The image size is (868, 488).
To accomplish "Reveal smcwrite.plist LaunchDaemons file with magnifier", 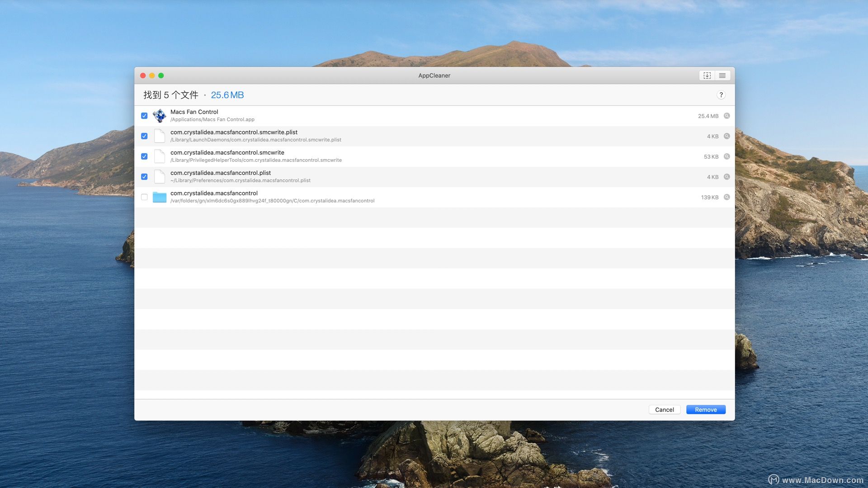I will coord(727,136).
